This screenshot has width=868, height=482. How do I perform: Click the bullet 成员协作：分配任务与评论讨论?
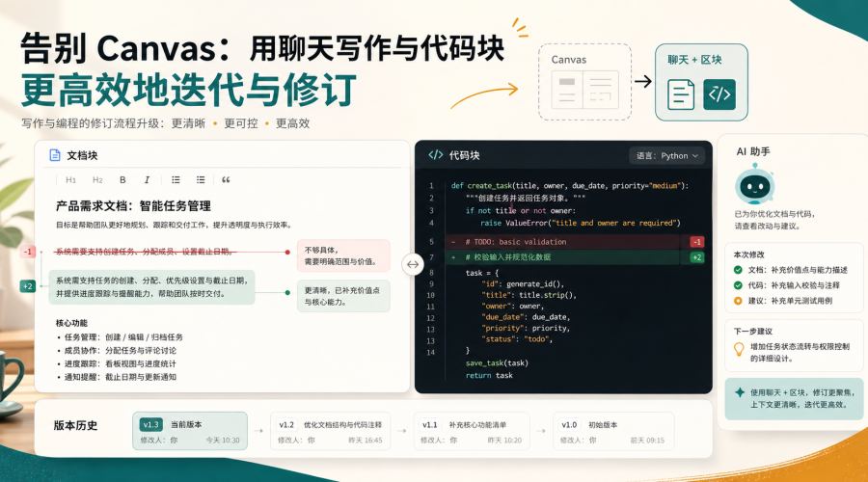click(121, 350)
